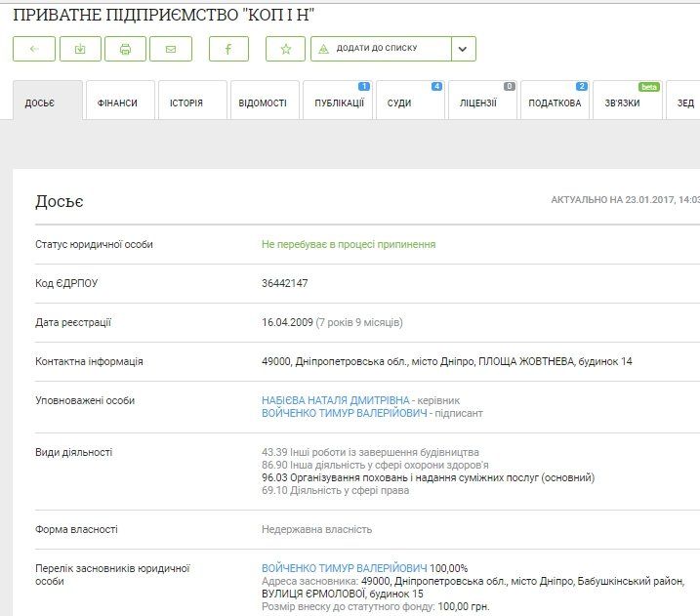Image resolution: width=700 pixels, height=616 pixels.
Task: Share via the Facebook icon button
Action: (x=228, y=49)
